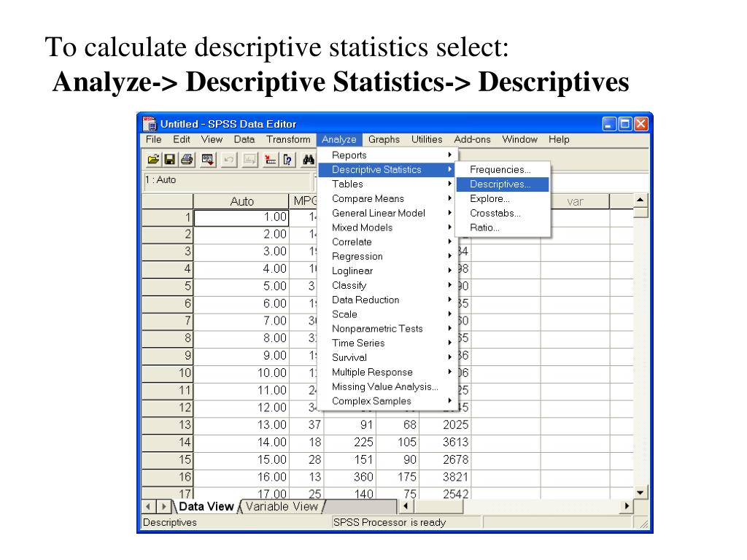
Task: Choose Frequencies... from the submenu
Action: click(x=503, y=169)
